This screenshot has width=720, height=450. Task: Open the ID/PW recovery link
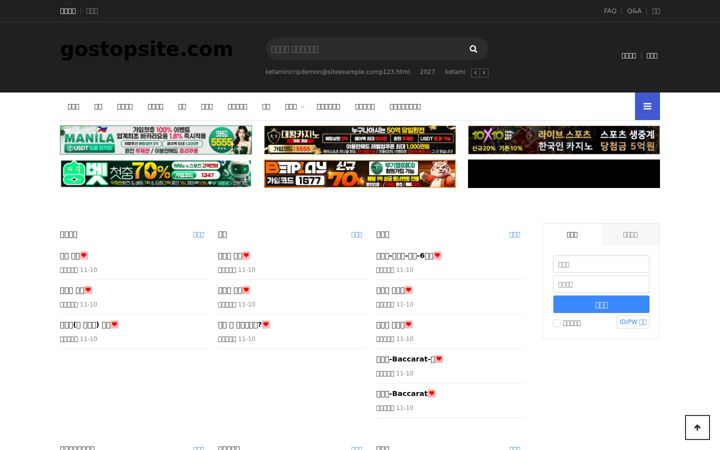tap(633, 322)
